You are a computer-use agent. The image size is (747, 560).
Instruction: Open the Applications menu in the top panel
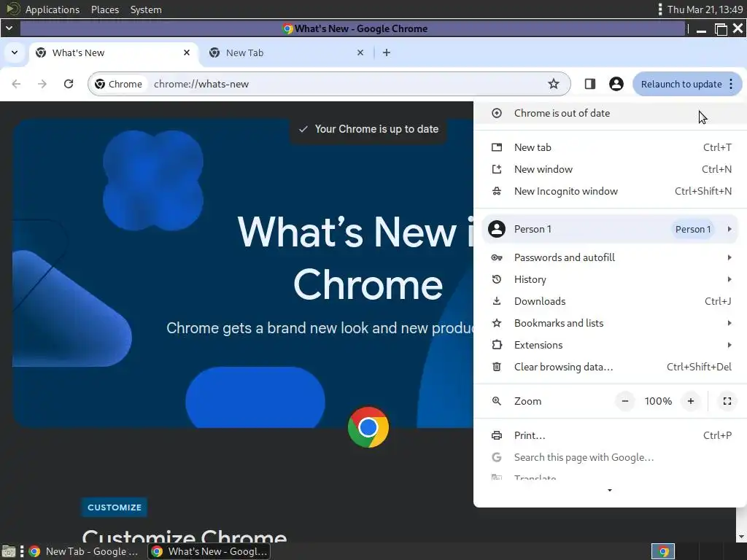(53, 9)
